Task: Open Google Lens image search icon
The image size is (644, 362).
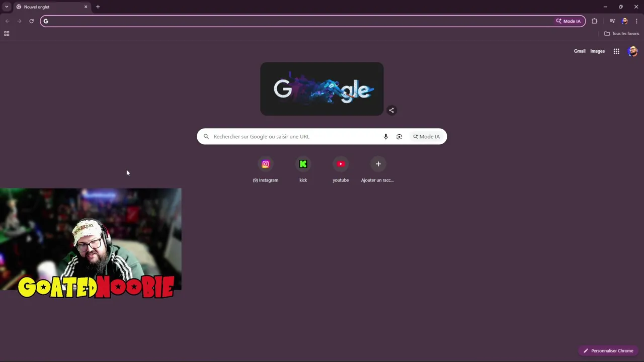Action: click(x=399, y=137)
